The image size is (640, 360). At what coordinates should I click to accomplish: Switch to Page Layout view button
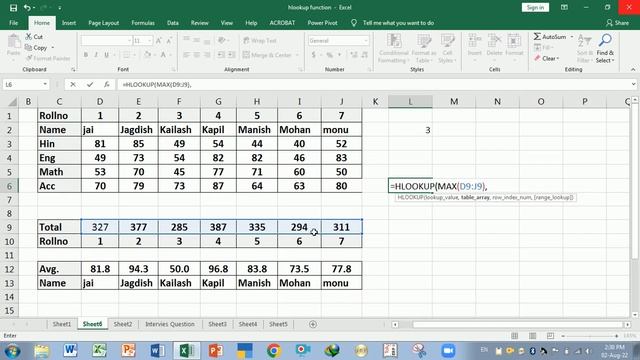point(532,336)
